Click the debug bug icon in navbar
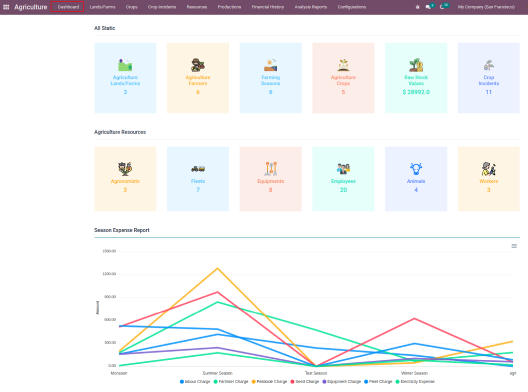Screen dimensions: 528x392 pos(417,7)
